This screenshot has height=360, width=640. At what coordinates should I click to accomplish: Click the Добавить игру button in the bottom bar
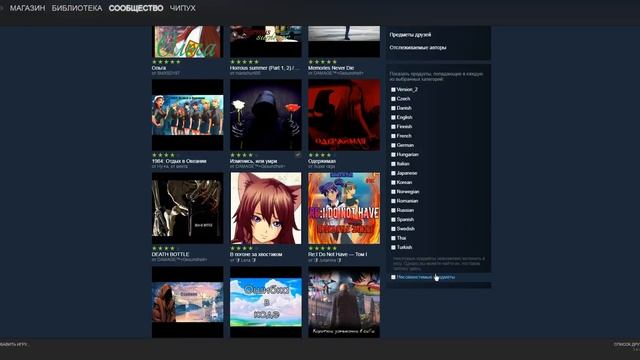[x=13, y=344]
